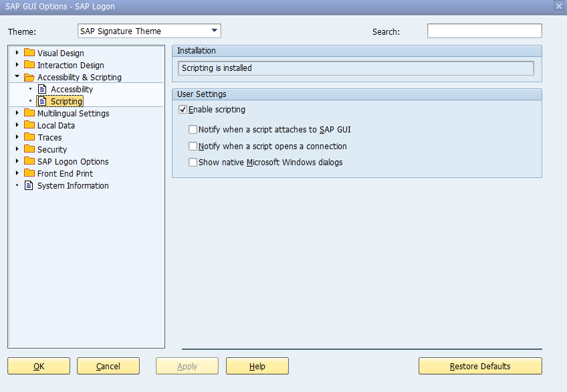Select the SAP Logon Options tree item
Image resolution: width=567 pixels, height=392 pixels.
pos(72,161)
